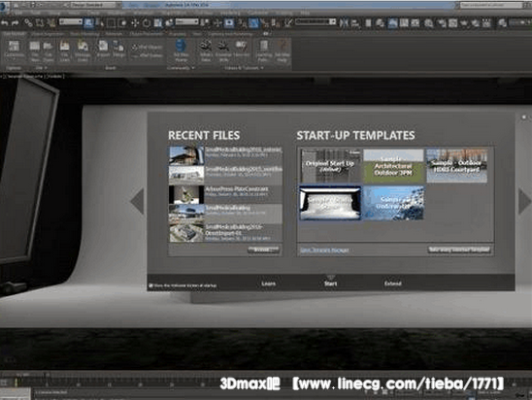Open the 3ds Max Help ribbon icon
532x400 pixels.
pyautogui.click(x=282, y=50)
